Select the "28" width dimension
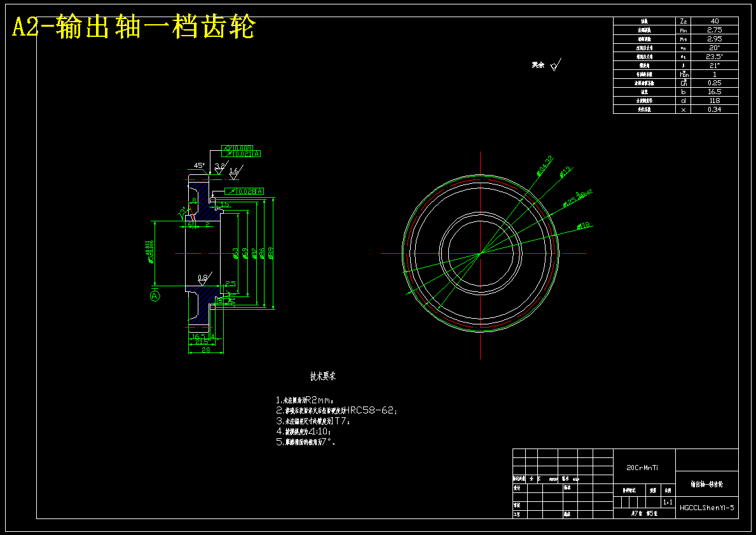Viewport: 756px width, 535px height. (206, 350)
